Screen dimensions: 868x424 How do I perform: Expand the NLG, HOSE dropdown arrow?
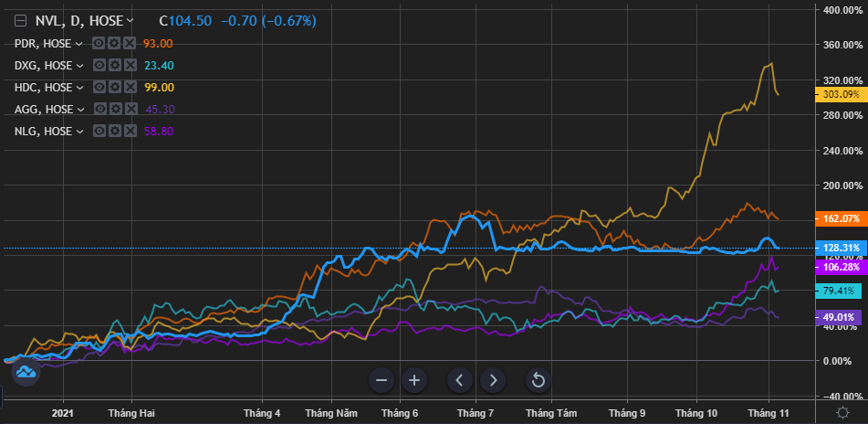point(79,132)
